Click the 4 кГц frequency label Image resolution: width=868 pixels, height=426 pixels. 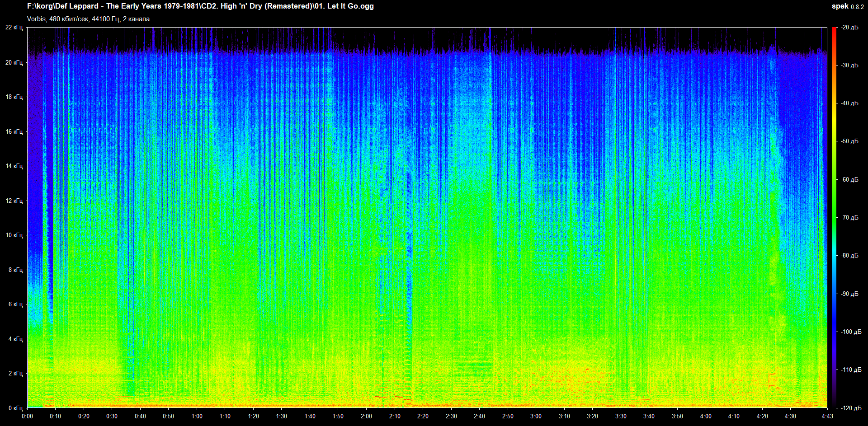pyautogui.click(x=15, y=339)
